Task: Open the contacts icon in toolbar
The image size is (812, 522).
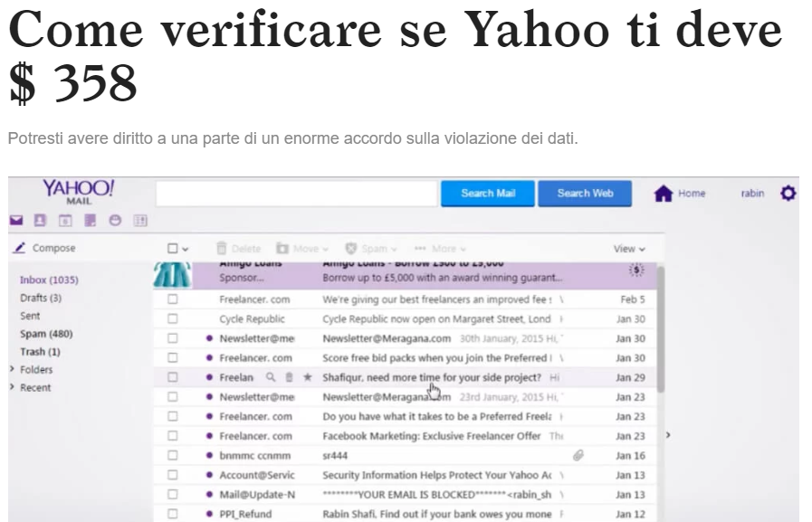Action: click(40, 221)
